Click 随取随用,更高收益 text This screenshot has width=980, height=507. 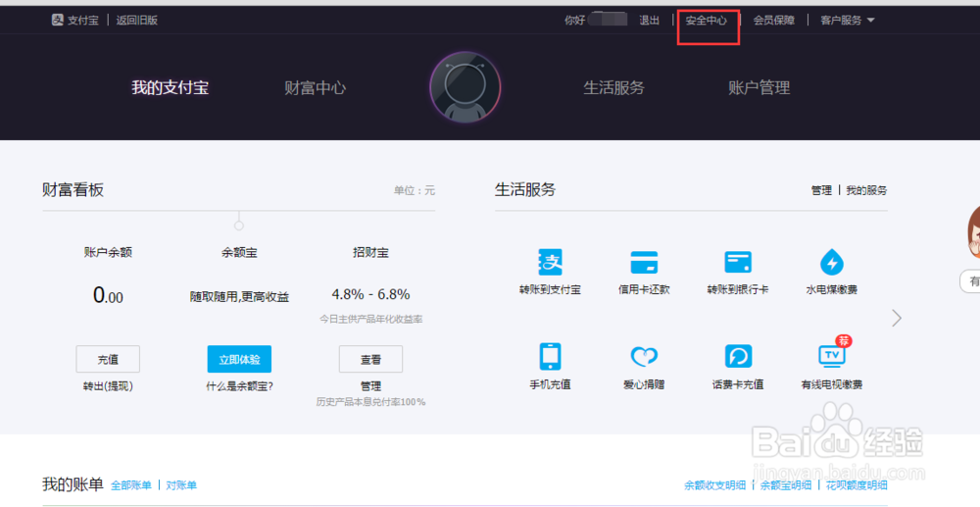tap(239, 297)
